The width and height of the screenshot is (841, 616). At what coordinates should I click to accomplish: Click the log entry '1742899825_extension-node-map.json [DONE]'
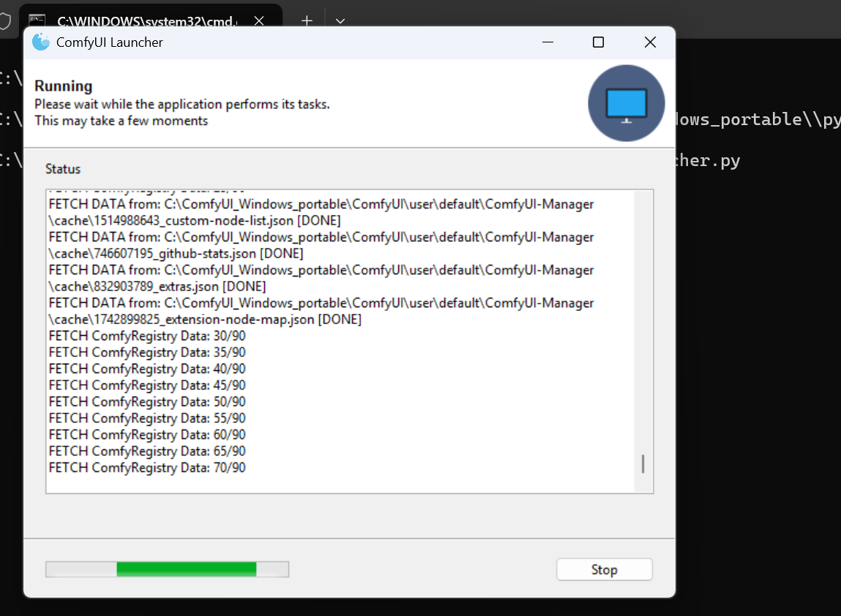[205, 319]
